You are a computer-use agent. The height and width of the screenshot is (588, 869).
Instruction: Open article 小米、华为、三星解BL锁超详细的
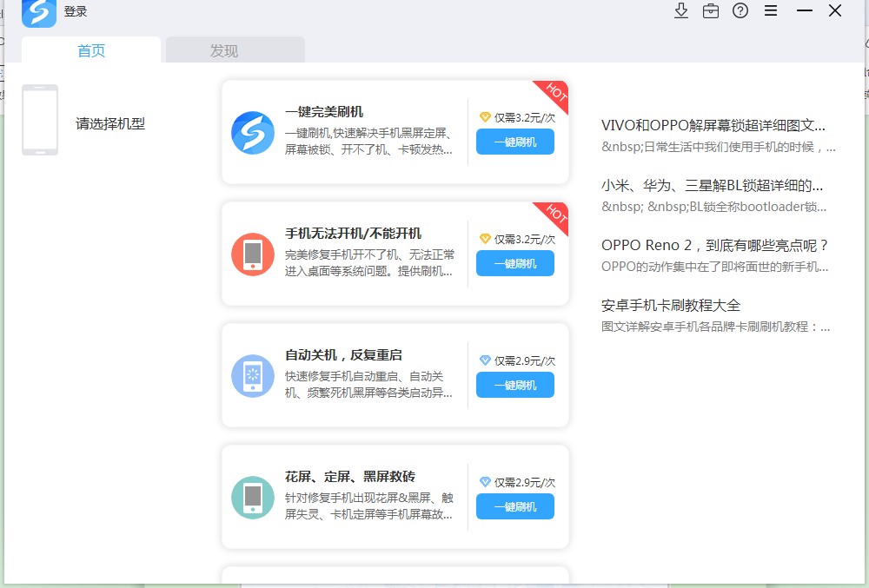coord(713,186)
